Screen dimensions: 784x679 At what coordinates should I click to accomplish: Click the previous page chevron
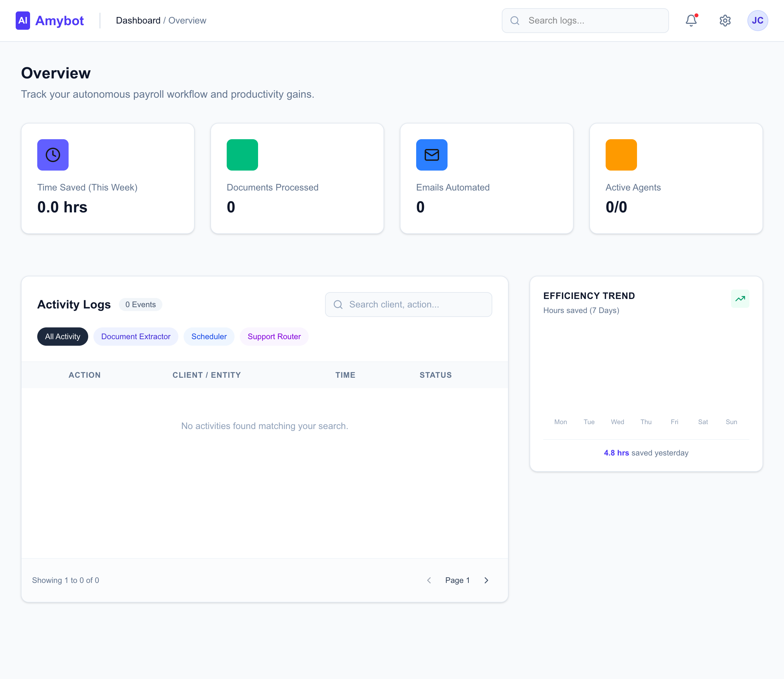429,580
